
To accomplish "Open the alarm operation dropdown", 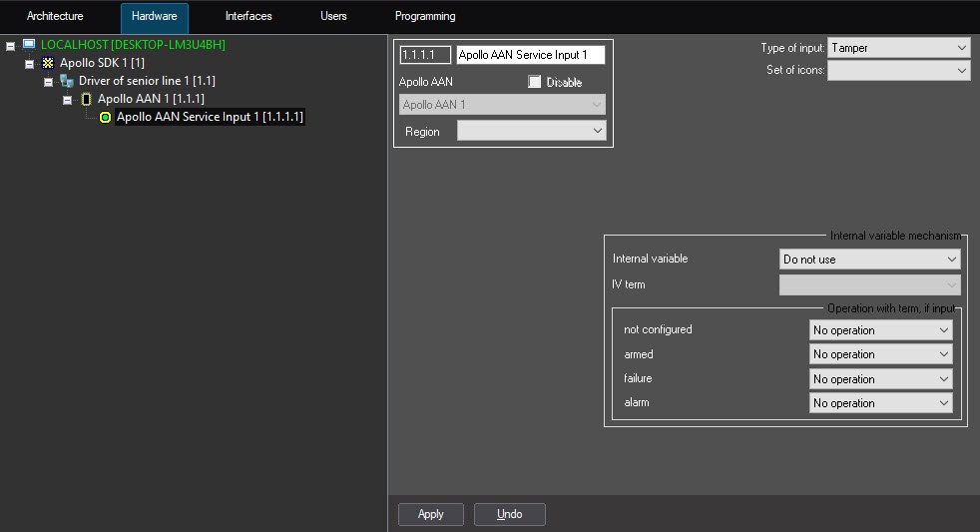I will [x=880, y=403].
